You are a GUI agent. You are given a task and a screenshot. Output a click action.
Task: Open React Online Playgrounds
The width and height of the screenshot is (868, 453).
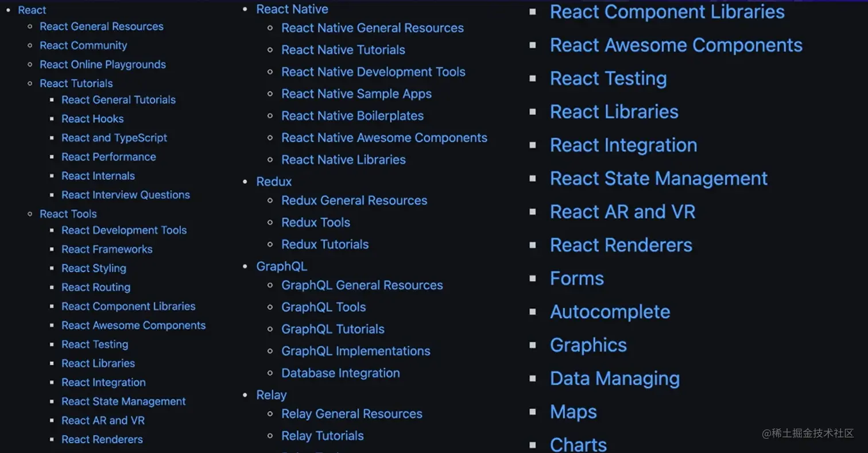point(103,64)
